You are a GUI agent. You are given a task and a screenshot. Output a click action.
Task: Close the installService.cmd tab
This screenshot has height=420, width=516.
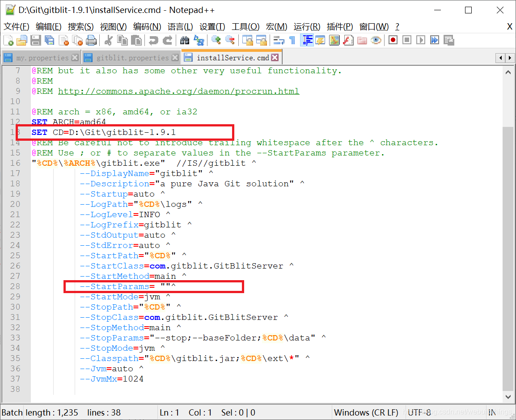tap(275, 58)
